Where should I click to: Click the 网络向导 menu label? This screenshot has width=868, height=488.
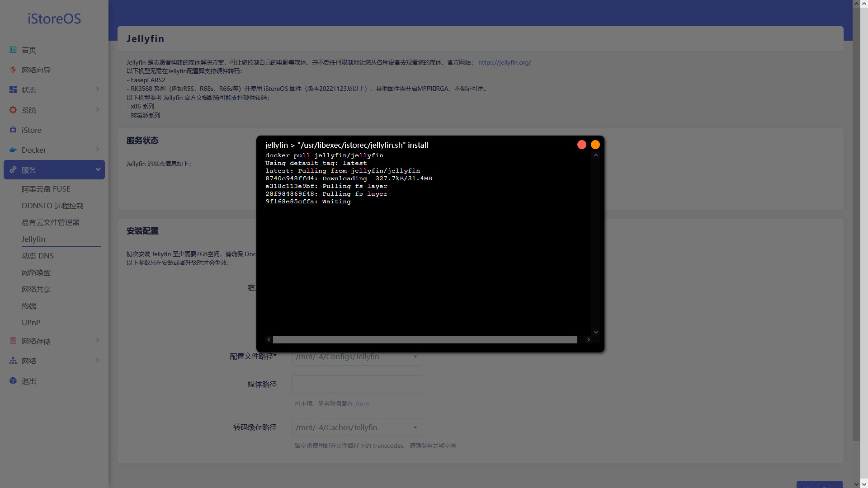[x=36, y=70]
